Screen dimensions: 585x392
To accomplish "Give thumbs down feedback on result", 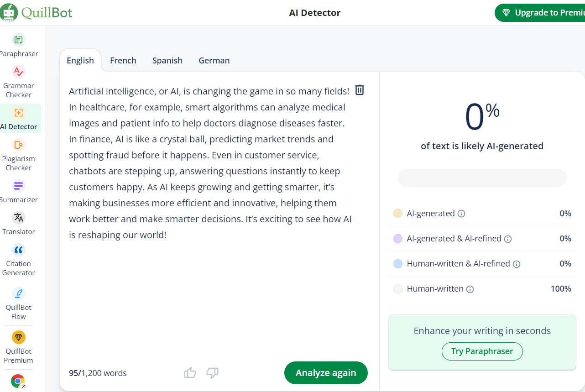I will pyautogui.click(x=212, y=373).
